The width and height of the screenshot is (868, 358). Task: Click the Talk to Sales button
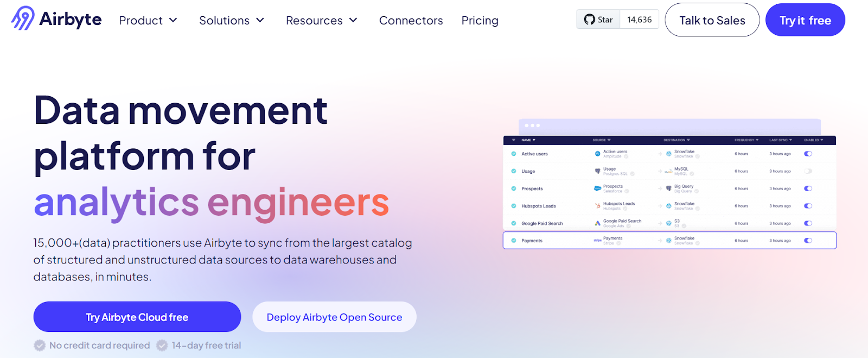click(712, 20)
